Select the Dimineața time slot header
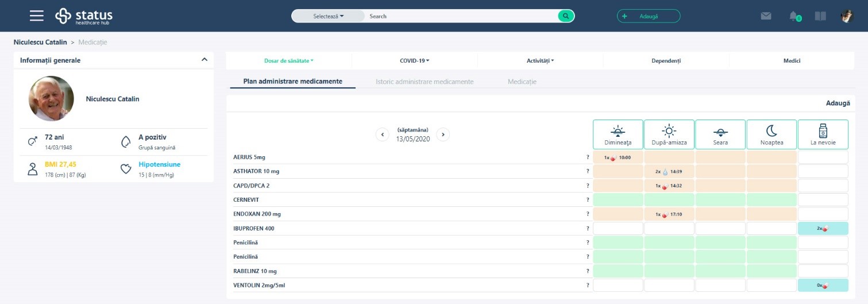The width and height of the screenshot is (868, 304). pos(618,134)
